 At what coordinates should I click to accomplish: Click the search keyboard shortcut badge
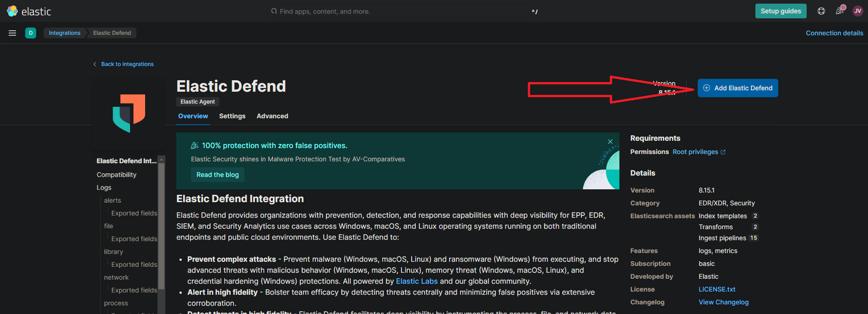coord(535,11)
